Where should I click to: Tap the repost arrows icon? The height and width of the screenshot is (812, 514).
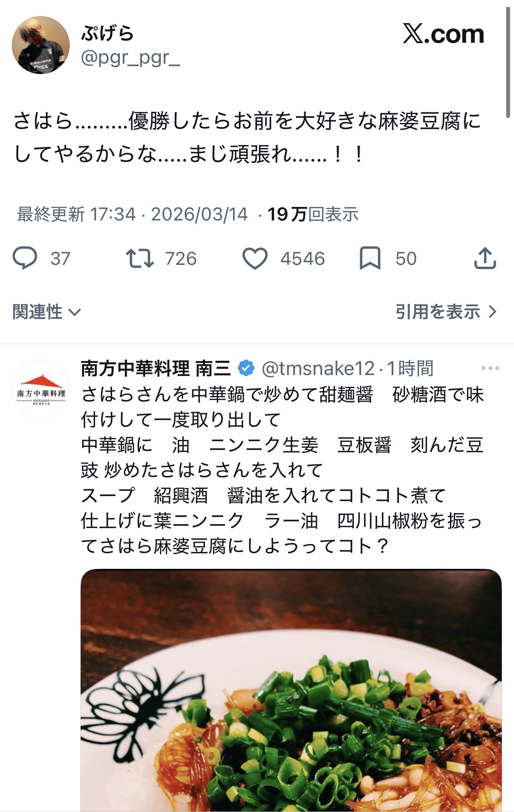[140, 258]
